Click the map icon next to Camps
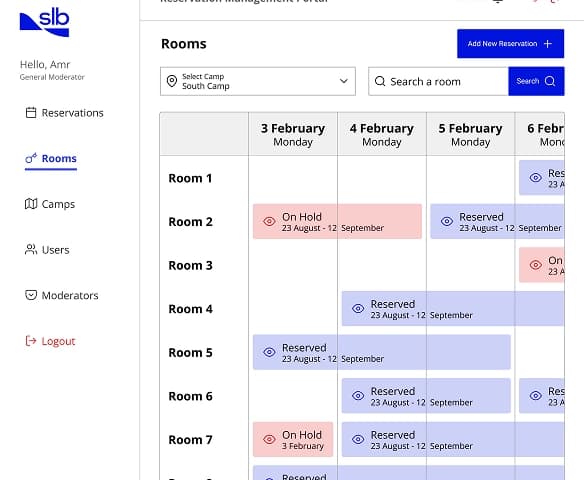 [x=31, y=204]
